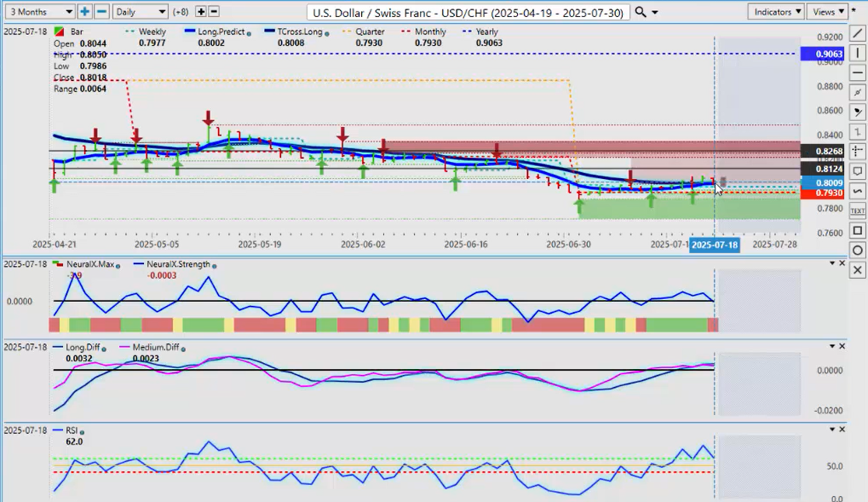868x502 pixels.
Task: Open the 3 Months range dropdown
Action: pyautogui.click(x=38, y=12)
